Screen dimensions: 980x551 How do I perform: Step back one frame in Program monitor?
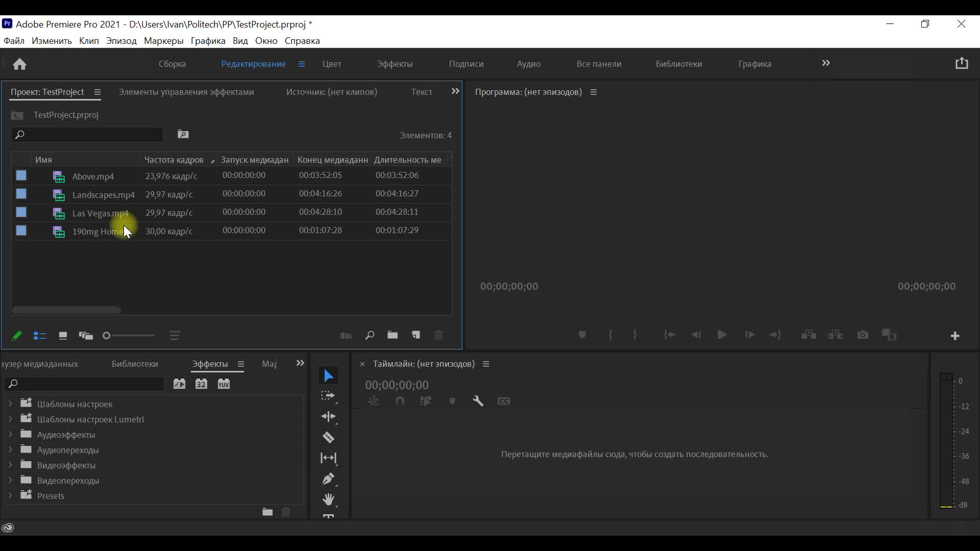point(696,335)
